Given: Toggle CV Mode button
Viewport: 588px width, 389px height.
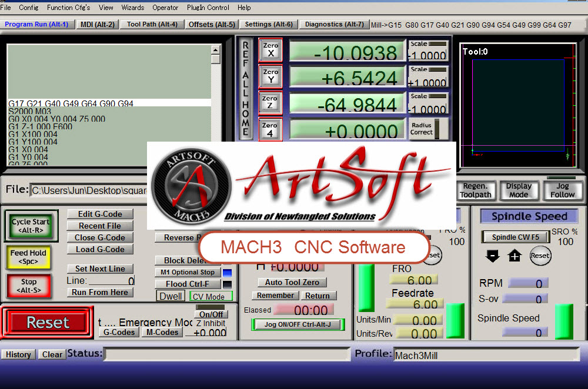Looking at the screenshot, I should 211,296.
